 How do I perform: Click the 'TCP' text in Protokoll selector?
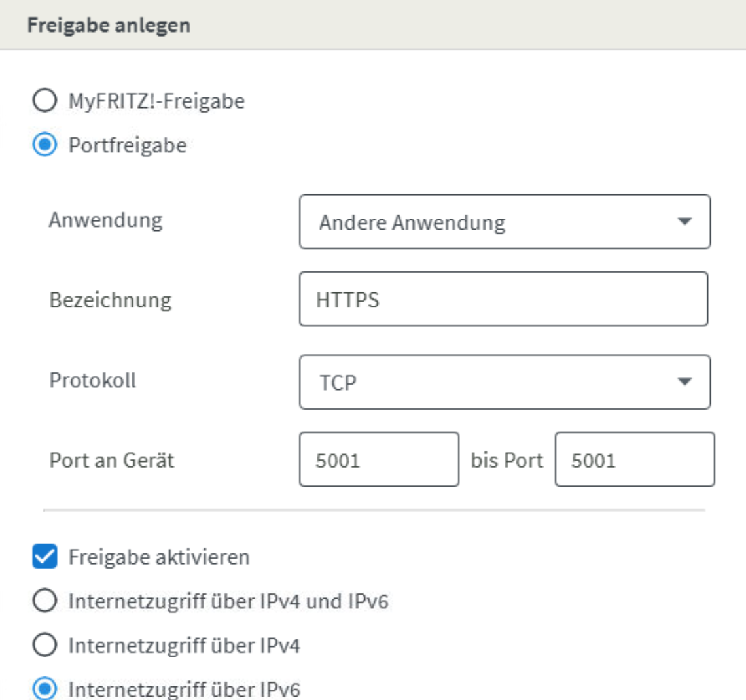click(338, 382)
